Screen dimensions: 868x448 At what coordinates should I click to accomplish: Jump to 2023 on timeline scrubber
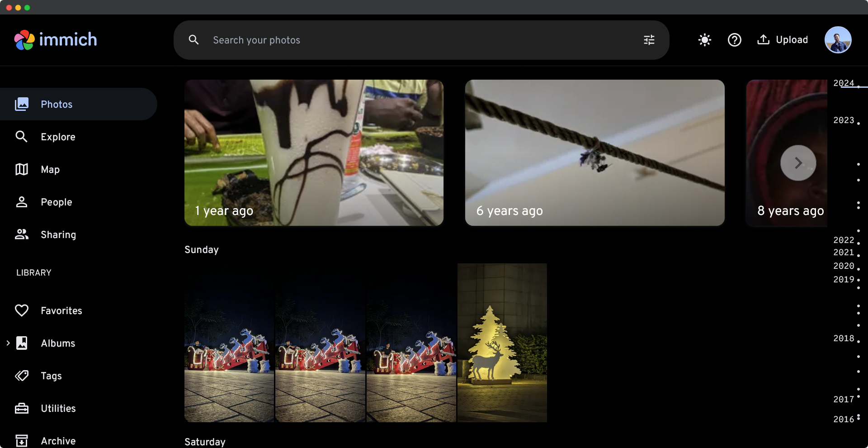click(x=844, y=120)
